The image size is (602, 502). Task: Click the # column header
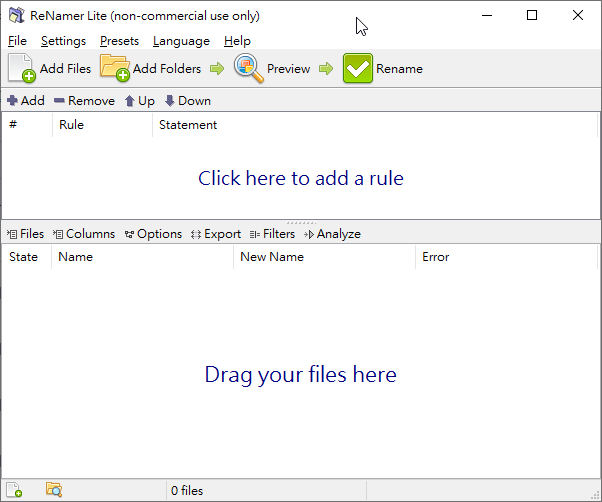[27, 125]
